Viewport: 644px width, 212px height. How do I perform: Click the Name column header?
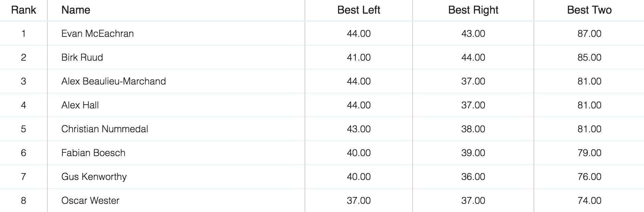[76, 10]
